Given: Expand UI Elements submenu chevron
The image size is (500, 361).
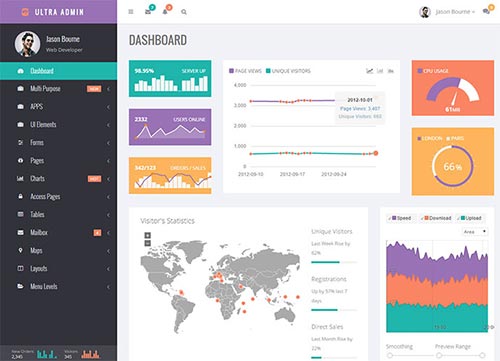Looking at the screenshot, I should [x=108, y=125].
